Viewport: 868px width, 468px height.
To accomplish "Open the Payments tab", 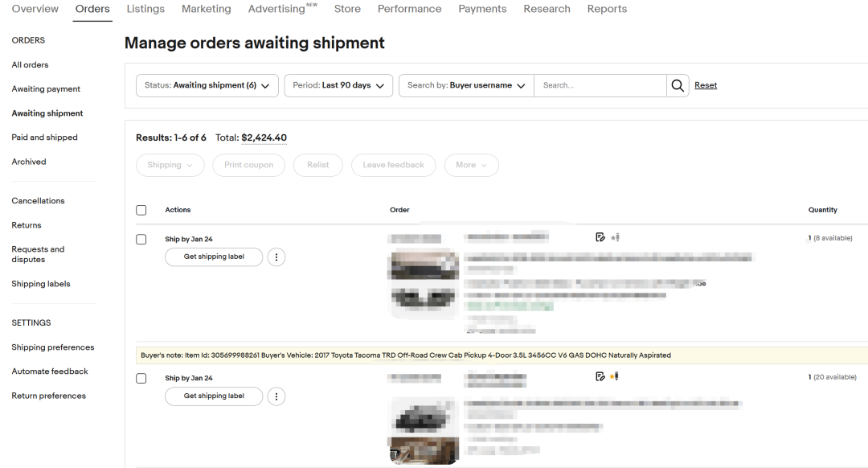I will tap(482, 9).
